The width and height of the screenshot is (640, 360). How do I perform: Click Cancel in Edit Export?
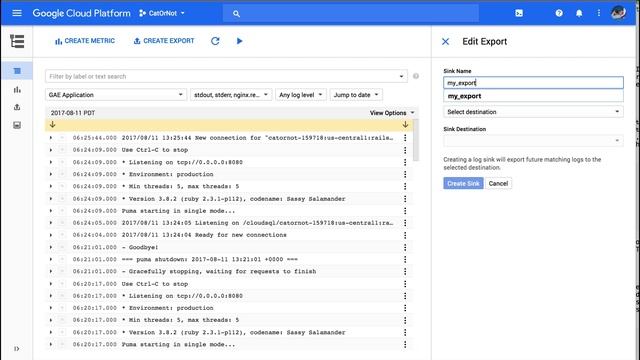498,183
